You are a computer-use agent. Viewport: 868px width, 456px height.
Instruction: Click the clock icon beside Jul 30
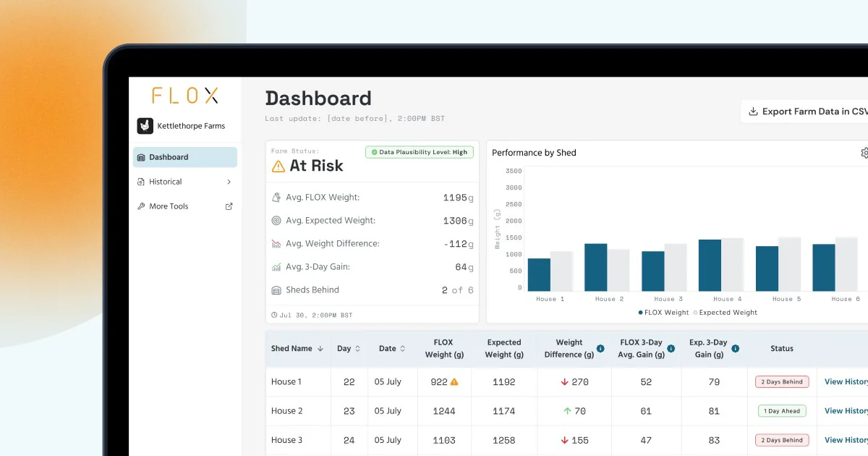[x=274, y=315]
